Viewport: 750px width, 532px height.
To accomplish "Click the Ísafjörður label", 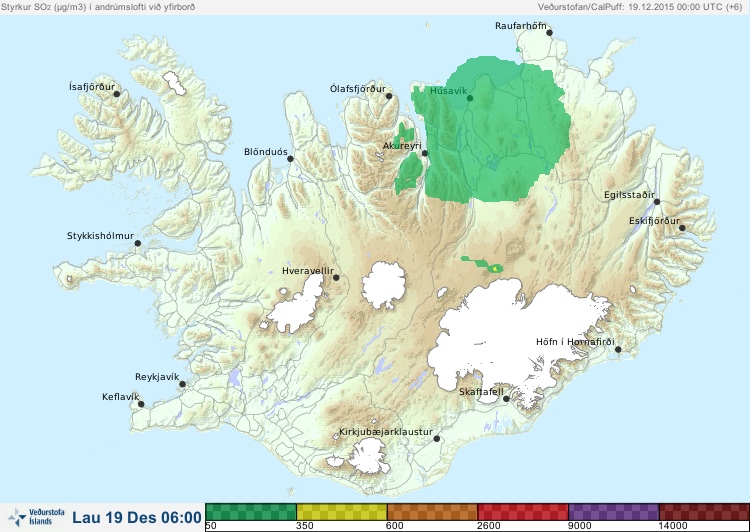I will tap(92, 87).
